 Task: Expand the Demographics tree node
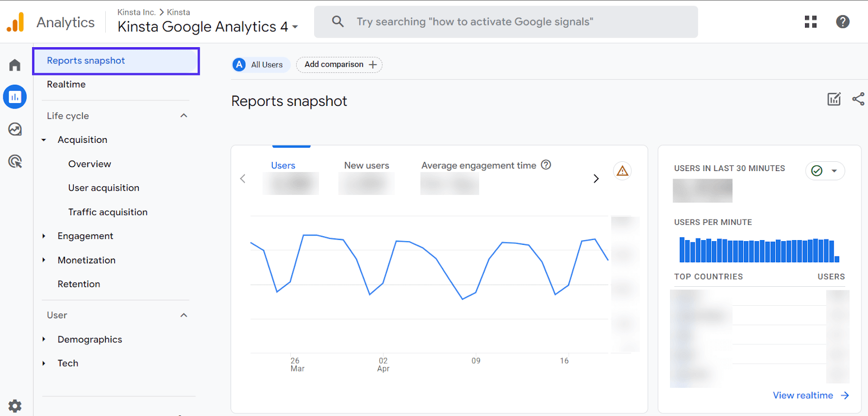tap(44, 339)
